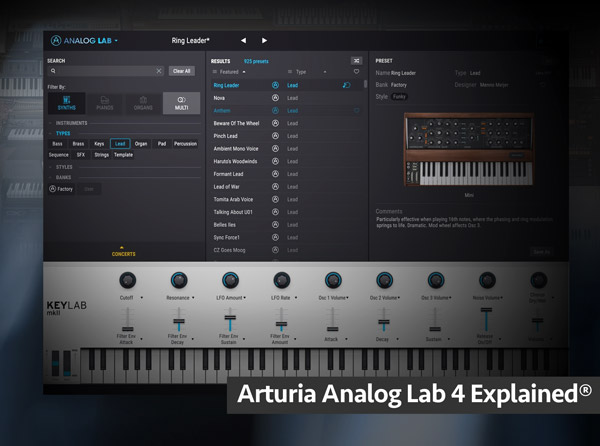This screenshot has height=446, width=600.
Task: Filter favorites with heart header icon
Action: [356, 72]
